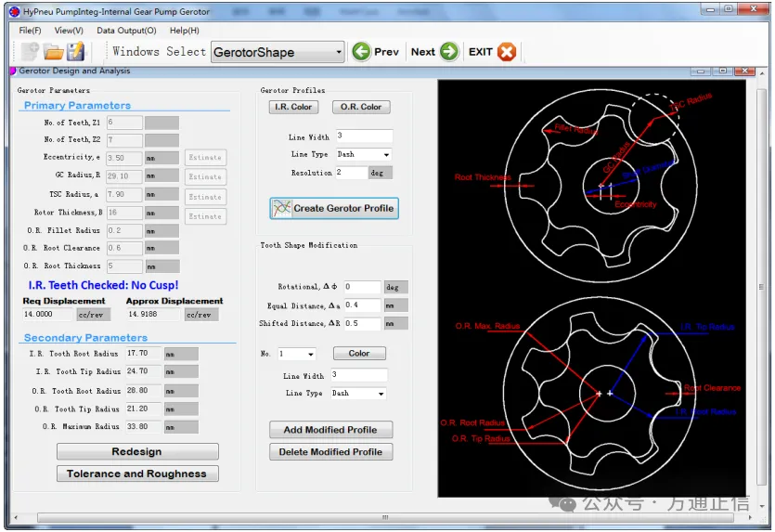The width and height of the screenshot is (775, 532).
Task: Click the 'I.R. Teeth Checked: No Cusp!' text
Action: point(103,285)
